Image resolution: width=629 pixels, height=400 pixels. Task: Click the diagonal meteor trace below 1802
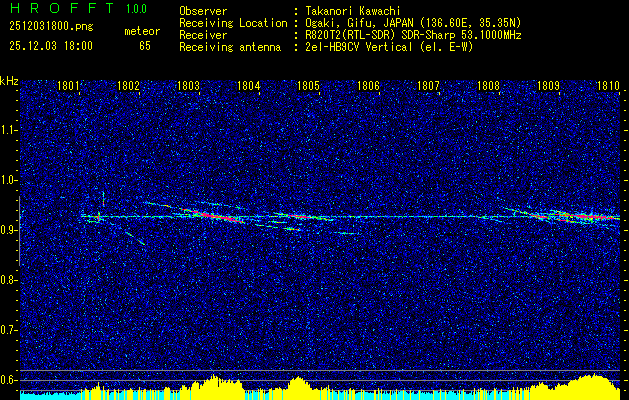click(135, 238)
